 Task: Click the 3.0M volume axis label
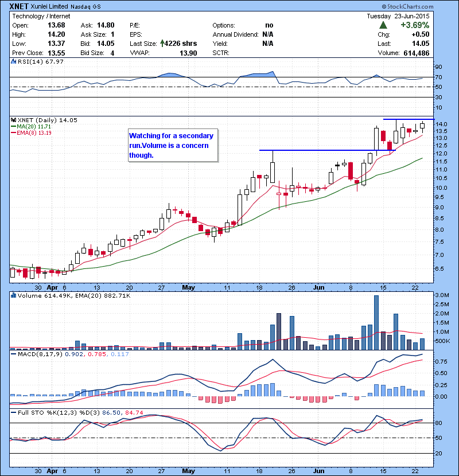coord(442,295)
